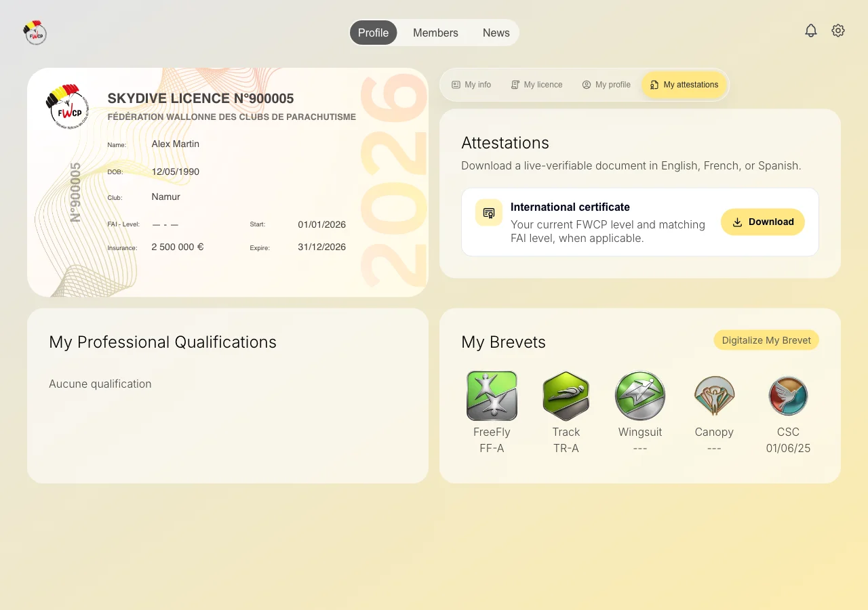
Task: Select the CSC brevet badge
Action: (x=788, y=396)
